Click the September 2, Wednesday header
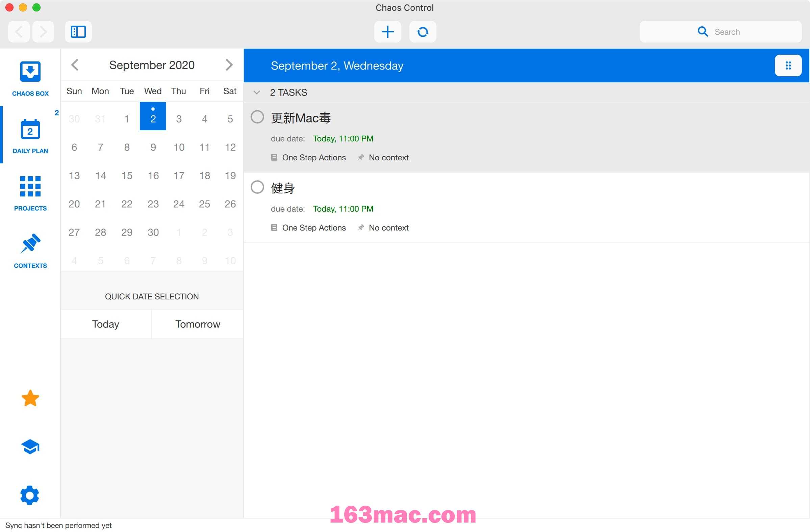The image size is (810, 532). pos(337,65)
